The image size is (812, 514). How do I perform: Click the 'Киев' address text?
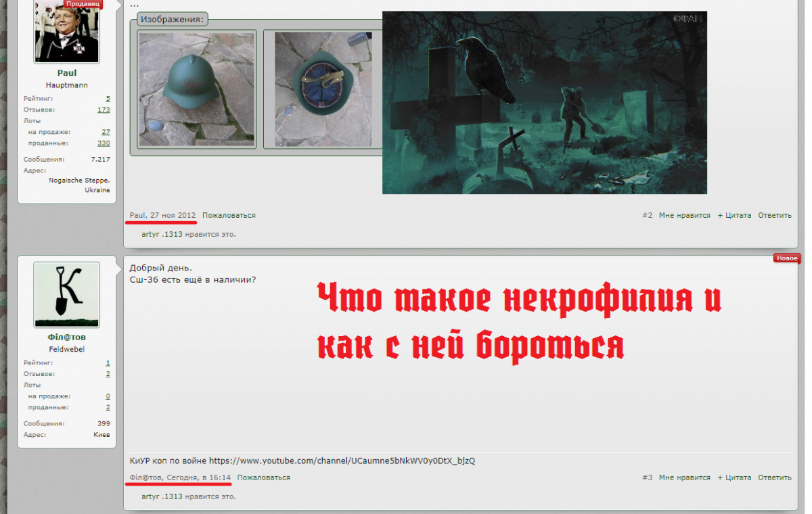pos(101,435)
